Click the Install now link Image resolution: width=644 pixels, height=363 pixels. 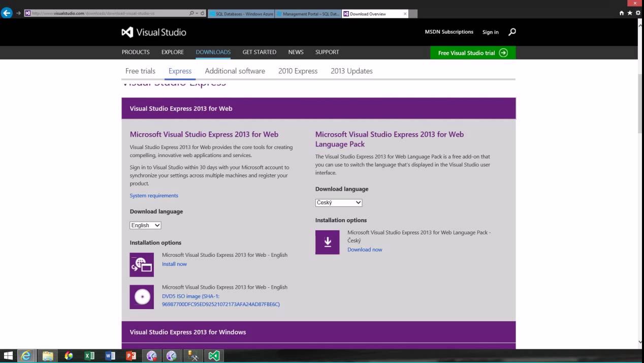174,264
